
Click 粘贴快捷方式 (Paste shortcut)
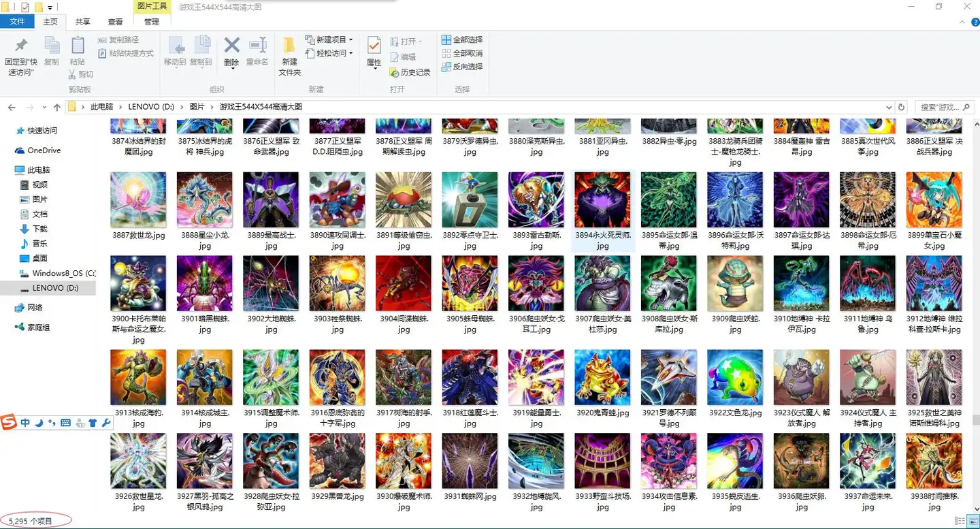126,53
